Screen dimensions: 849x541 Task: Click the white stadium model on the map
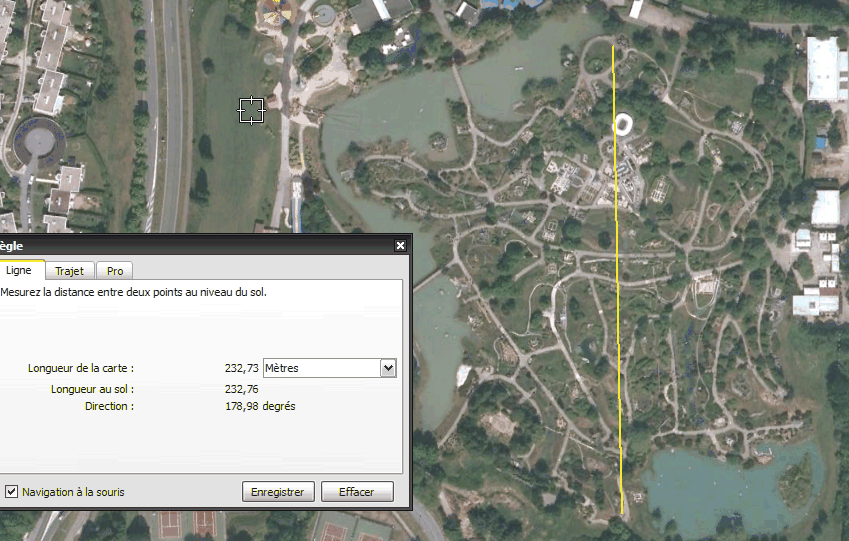(623, 125)
